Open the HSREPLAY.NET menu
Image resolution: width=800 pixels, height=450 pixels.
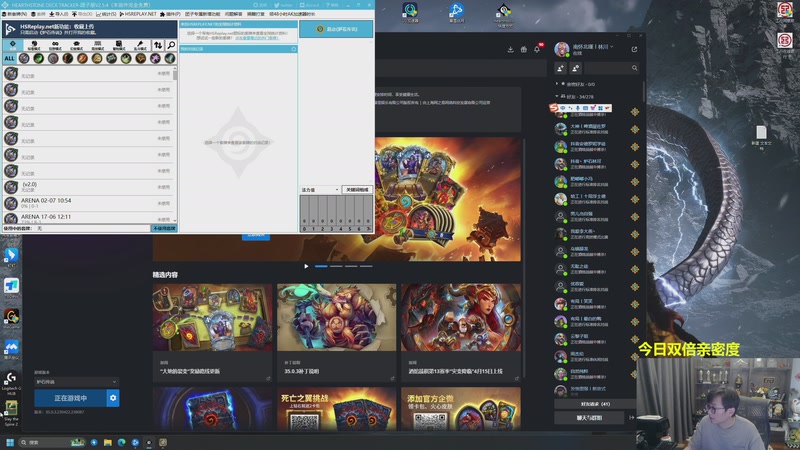pyautogui.click(x=138, y=14)
